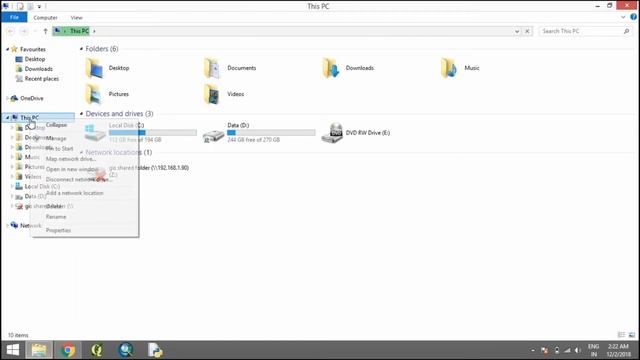Click Data (D:) storage usage bar
The height and width of the screenshot is (360, 640).
[x=271, y=133]
